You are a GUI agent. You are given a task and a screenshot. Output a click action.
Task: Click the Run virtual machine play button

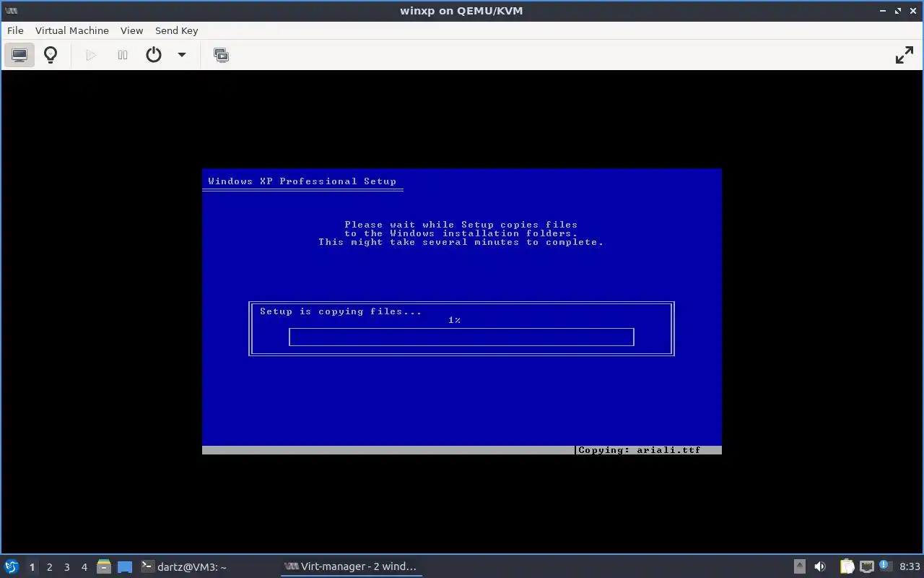(x=91, y=55)
